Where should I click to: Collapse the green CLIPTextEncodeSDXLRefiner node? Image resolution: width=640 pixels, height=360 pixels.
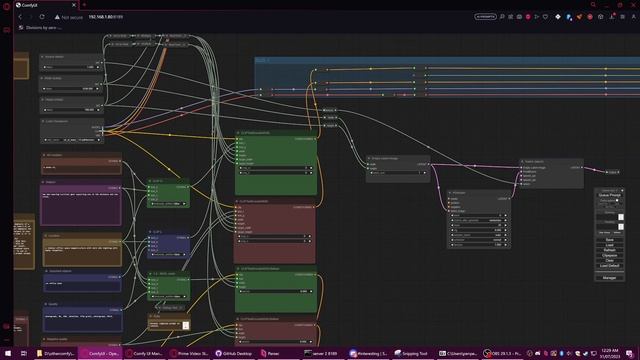click(238, 269)
